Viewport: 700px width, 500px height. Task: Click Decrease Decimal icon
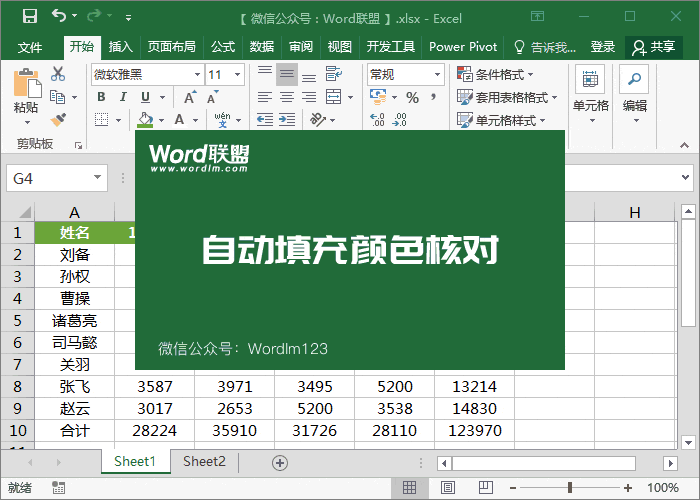pyautogui.click(x=400, y=120)
